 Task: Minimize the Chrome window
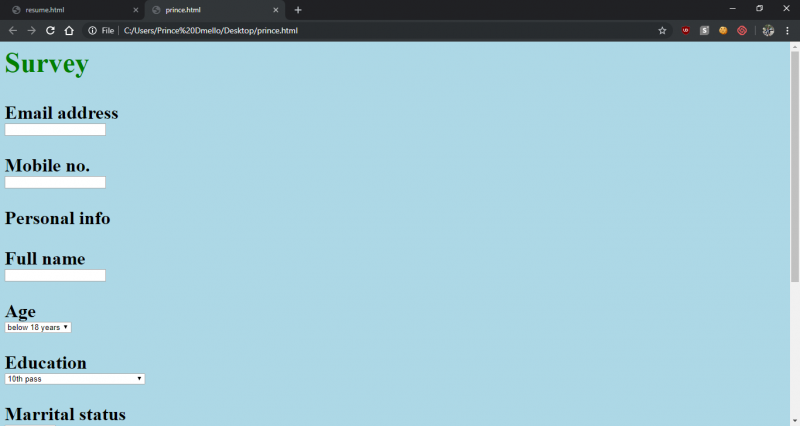point(733,9)
